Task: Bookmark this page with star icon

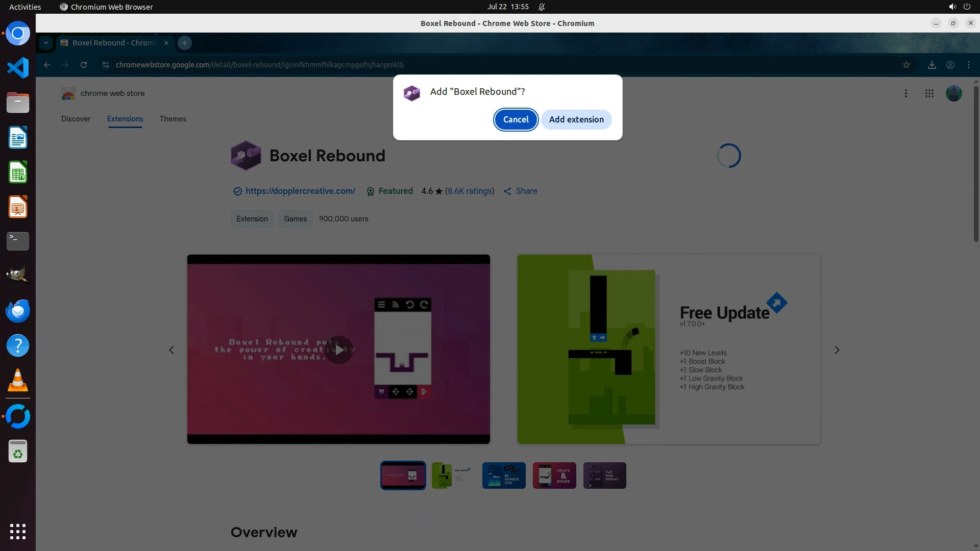Action: tap(906, 65)
